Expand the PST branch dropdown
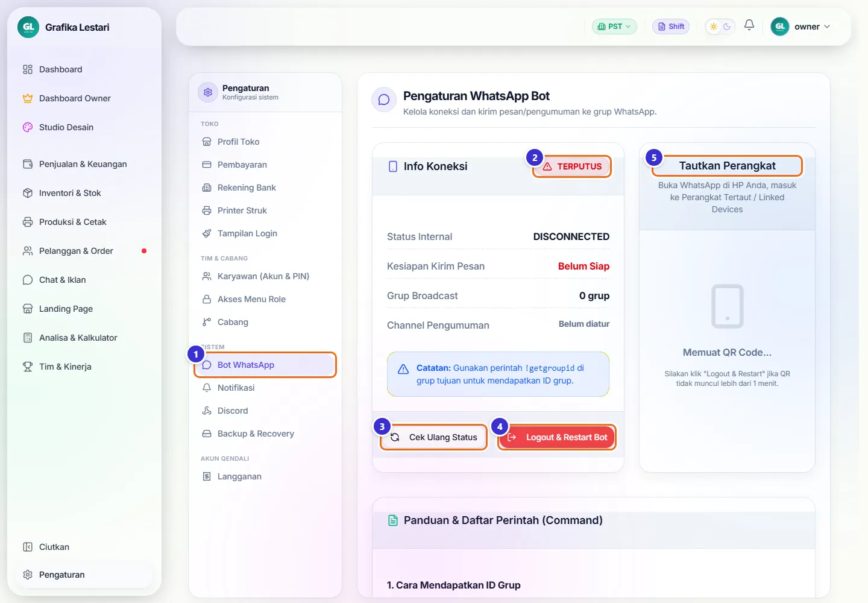The width and height of the screenshot is (868, 603). (x=614, y=27)
